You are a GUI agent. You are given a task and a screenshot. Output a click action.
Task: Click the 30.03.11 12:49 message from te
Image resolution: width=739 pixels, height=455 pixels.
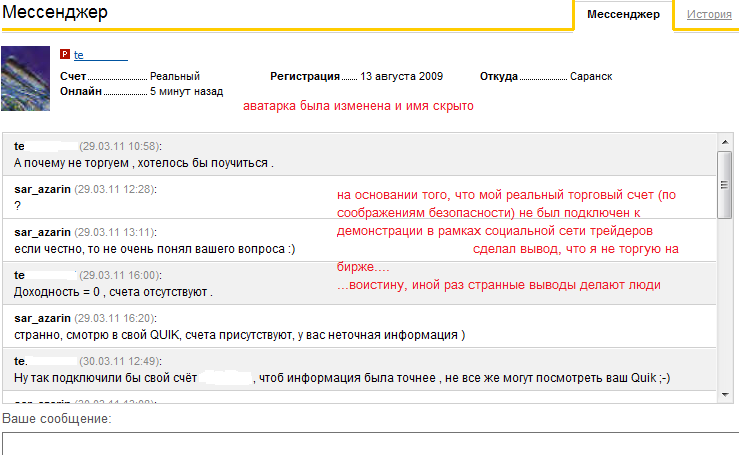click(359, 370)
